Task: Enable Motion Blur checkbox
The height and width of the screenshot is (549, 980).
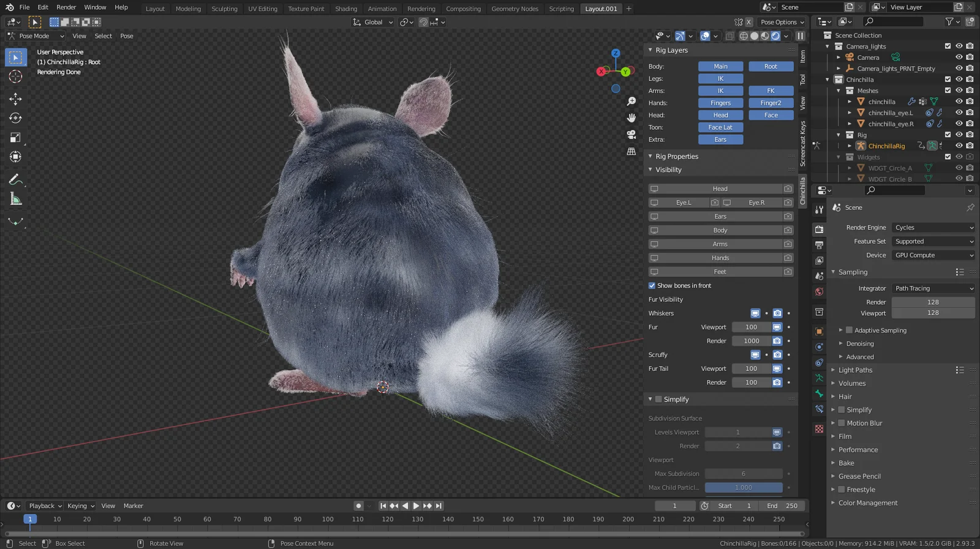Action: [x=842, y=424]
